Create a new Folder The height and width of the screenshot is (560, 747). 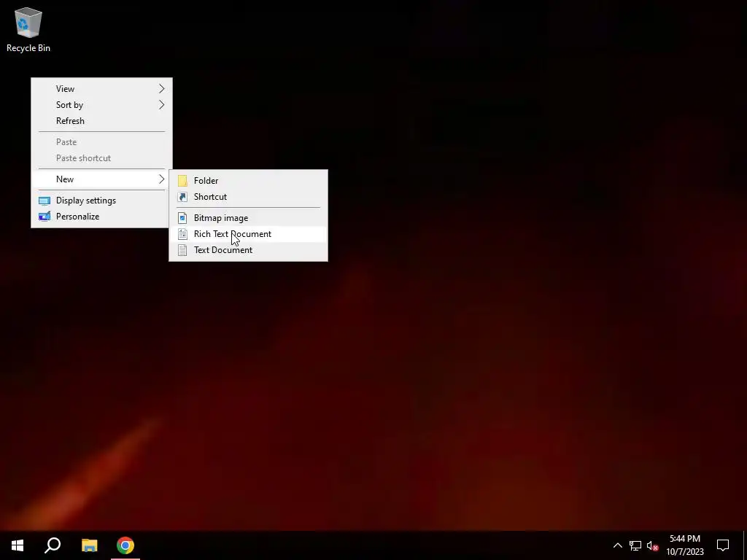pos(248,181)
